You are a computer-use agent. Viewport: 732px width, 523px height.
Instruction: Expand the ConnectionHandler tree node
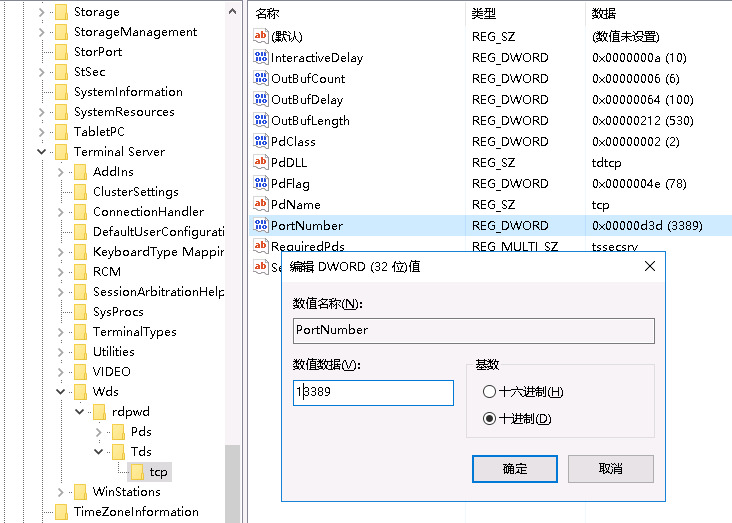[61, 212]
